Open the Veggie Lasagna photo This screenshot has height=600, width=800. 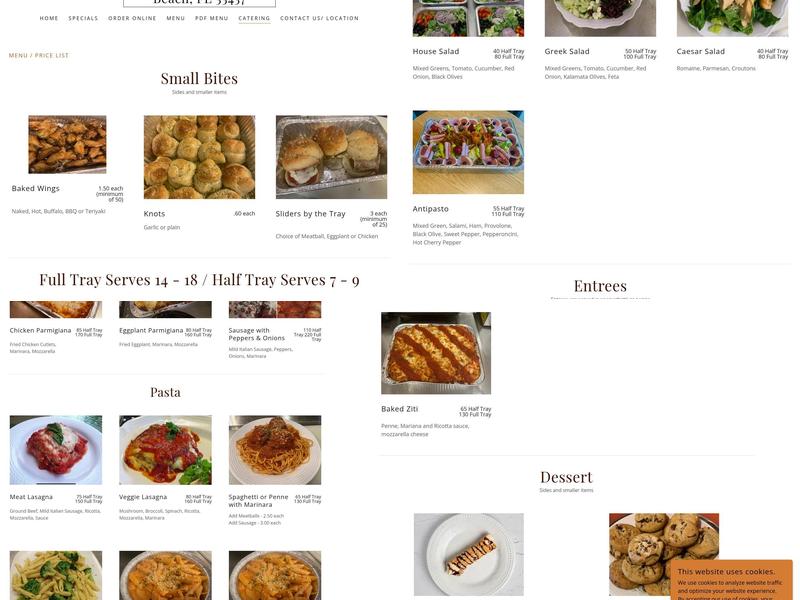click(165, 450)
